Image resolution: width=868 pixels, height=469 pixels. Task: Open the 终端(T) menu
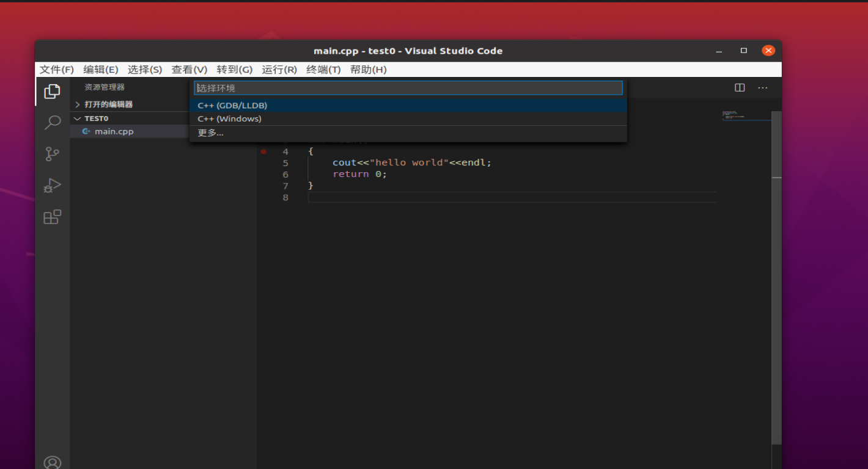(323, 70)
